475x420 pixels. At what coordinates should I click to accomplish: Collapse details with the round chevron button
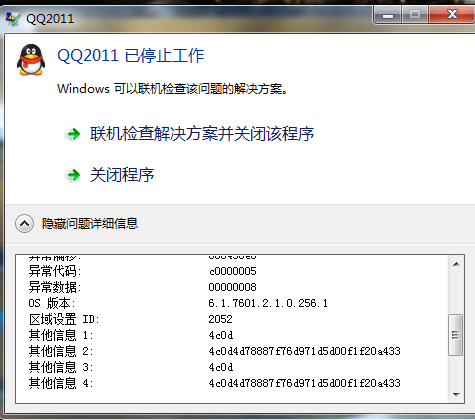tap(24, 224)
